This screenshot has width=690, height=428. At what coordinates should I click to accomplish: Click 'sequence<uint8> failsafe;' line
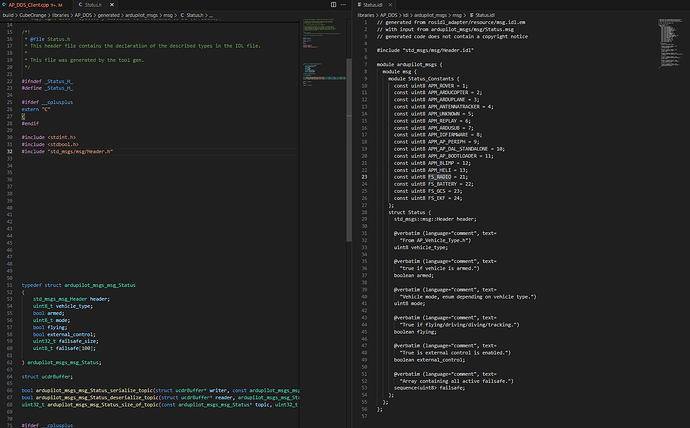tap(429, 388)
